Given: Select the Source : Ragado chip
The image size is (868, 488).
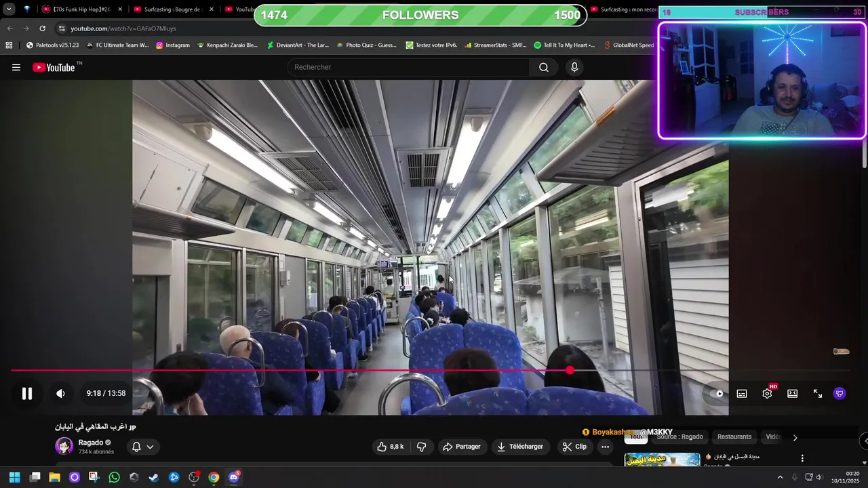Looking at the screenshot, I should [x=679, y=436].
